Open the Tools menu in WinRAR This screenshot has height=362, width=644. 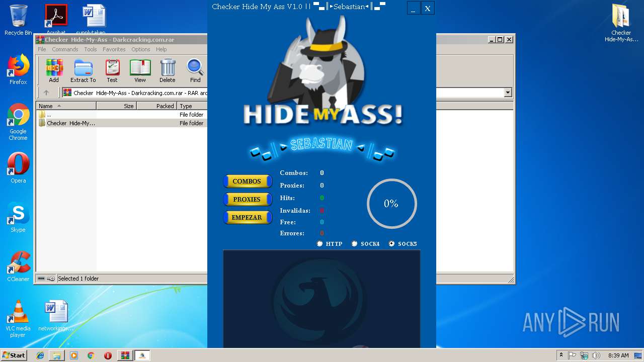pos(91,49)
